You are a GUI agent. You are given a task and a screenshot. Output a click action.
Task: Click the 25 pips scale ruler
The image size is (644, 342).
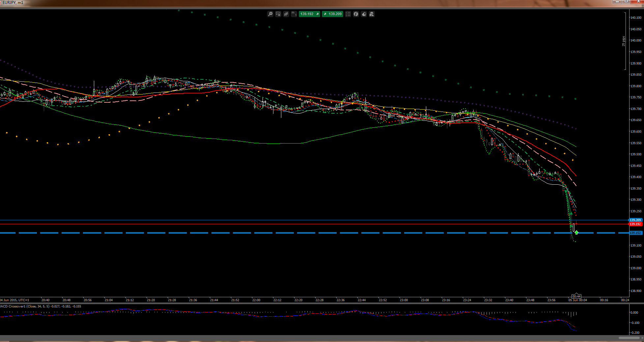624,41
